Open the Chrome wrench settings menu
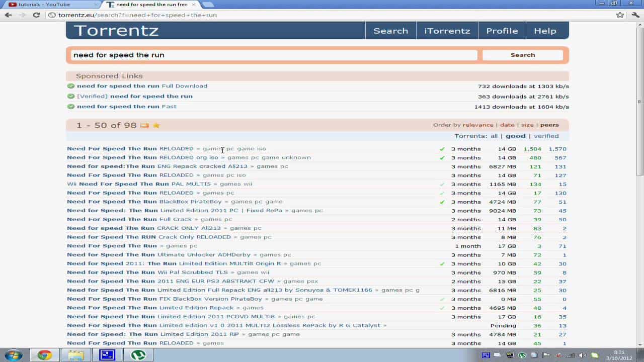The image size is (644, 362). click(635, 15)
